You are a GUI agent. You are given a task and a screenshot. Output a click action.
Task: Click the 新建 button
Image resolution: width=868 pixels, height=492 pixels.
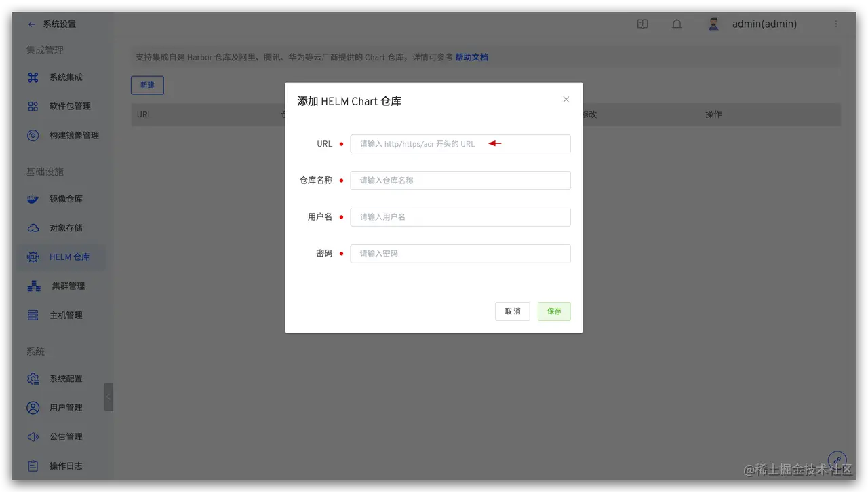[147, 86]
